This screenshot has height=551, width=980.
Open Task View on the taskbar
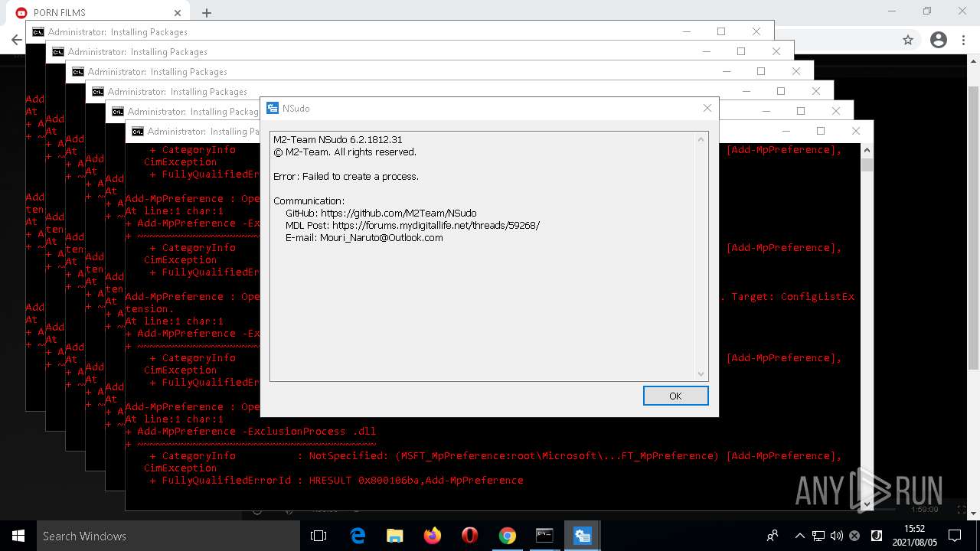[x=318, y=536]
